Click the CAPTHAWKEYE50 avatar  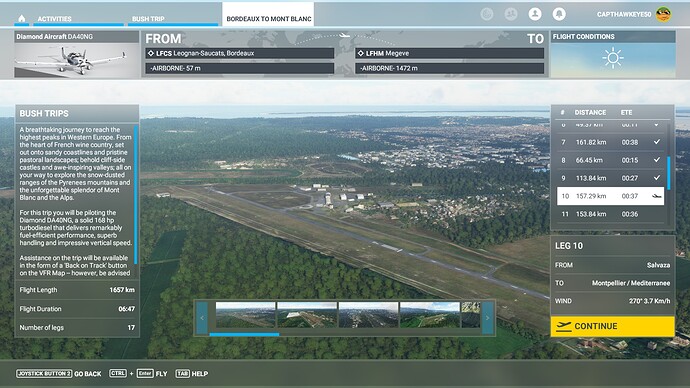click(x=663, y=15)
